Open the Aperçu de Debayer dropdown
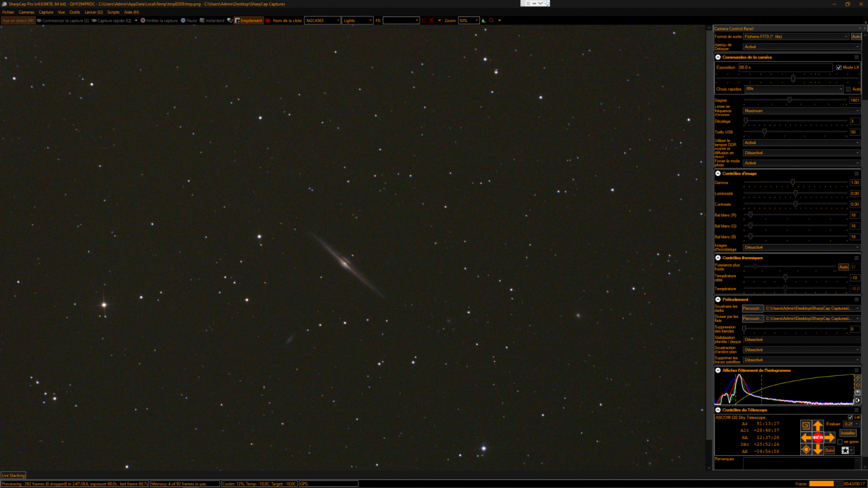868x488 pixels. (801, 47)
